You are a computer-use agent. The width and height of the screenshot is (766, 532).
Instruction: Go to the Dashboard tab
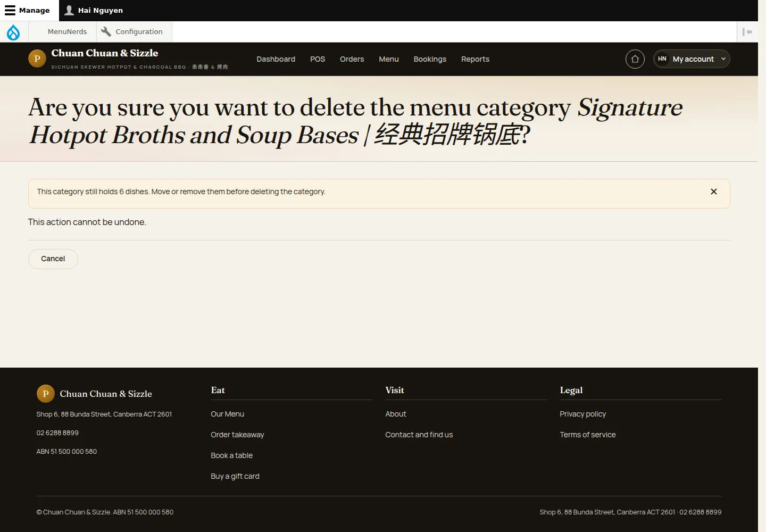pyautogui.click(x=276, y=59)
